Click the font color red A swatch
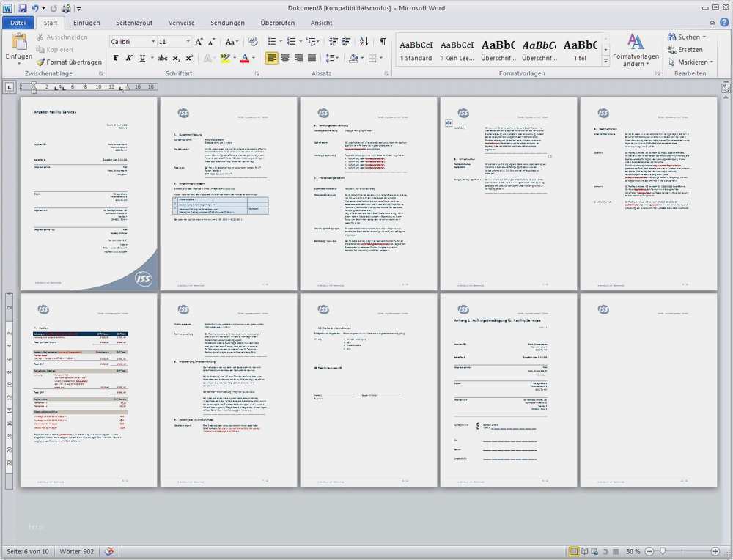 (x=245, y=58)
